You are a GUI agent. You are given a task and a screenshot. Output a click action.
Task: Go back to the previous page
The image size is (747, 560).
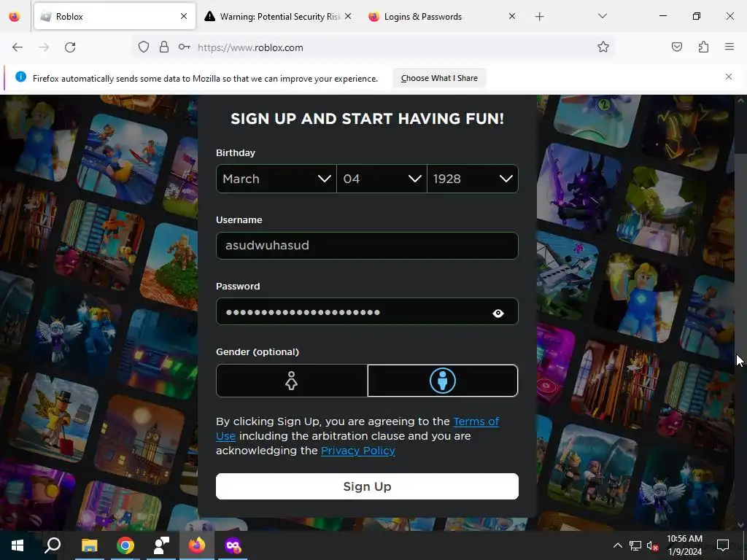tap(18, 47)
